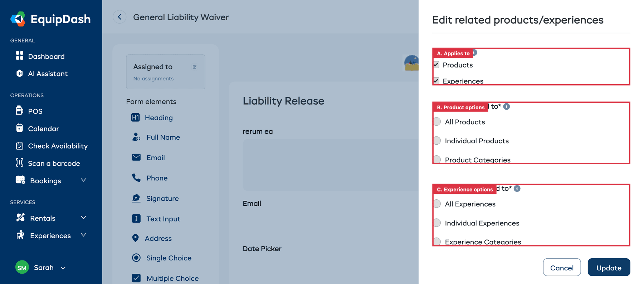The width and height of the screenshot is (644, 284).
Task: Click the Calendar icon in sidebar
Action: tap(20, 128)
